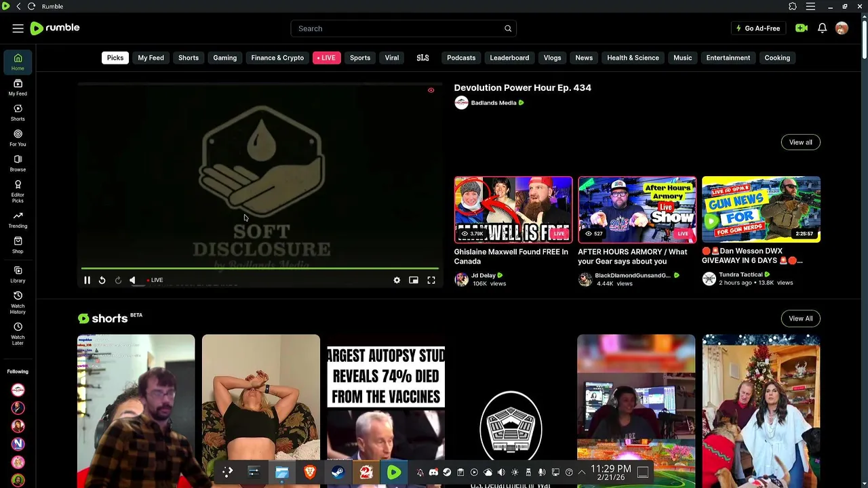Toggle the red eye icon on the player
The image size is (868, 488).
(431, 90)
